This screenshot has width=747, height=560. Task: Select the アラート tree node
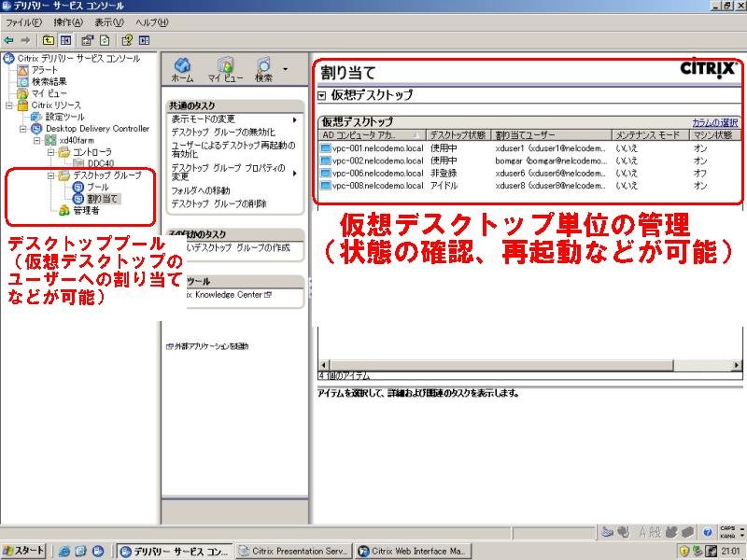click(x=44, y=70)
